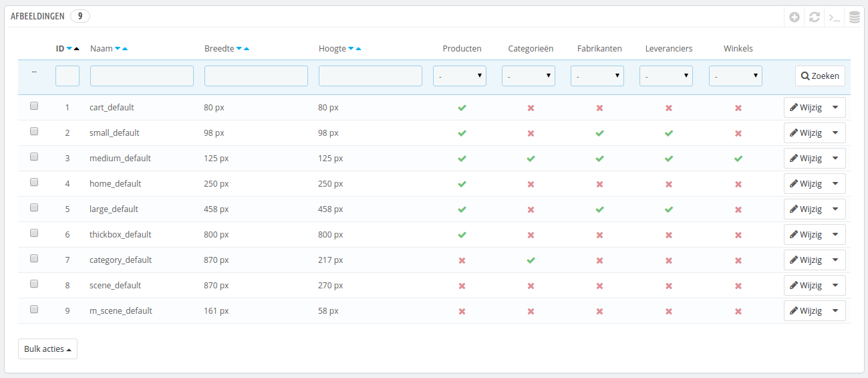Tick checkbox for large_default row
868x378 pixels.
coord(34,207)
